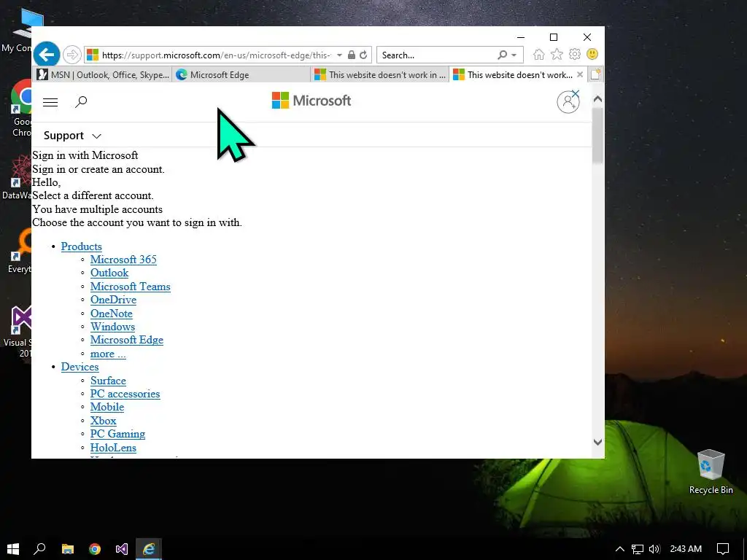747x560 pixels.
Task: Open the address bar dropdown arrow
Action: click(339, 55)
